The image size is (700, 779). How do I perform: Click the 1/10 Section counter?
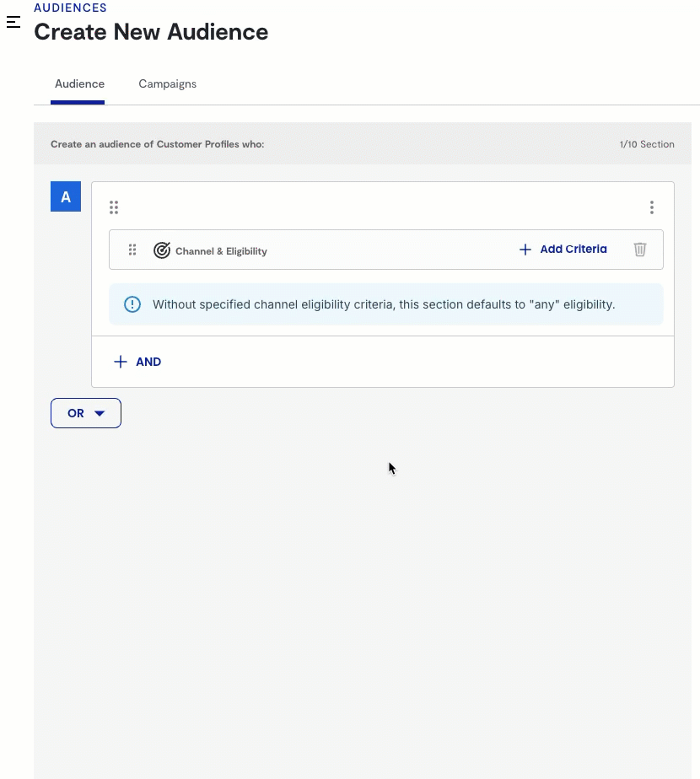tap(646, 144)
